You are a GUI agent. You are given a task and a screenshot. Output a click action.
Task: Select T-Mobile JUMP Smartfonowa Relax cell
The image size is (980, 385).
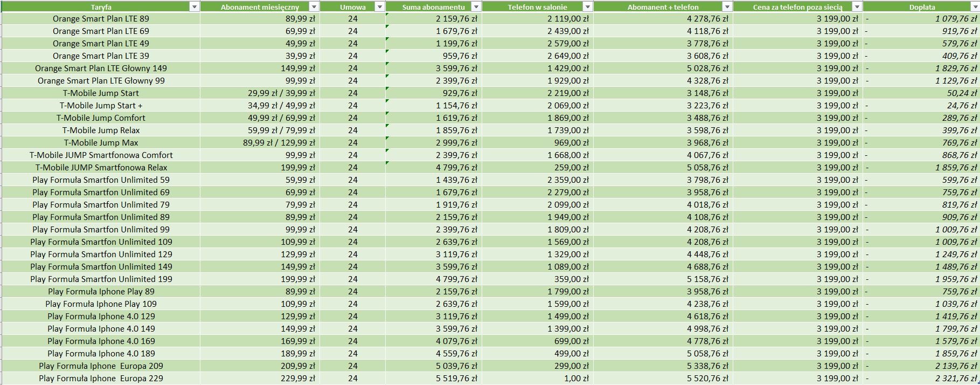[101, 167]
